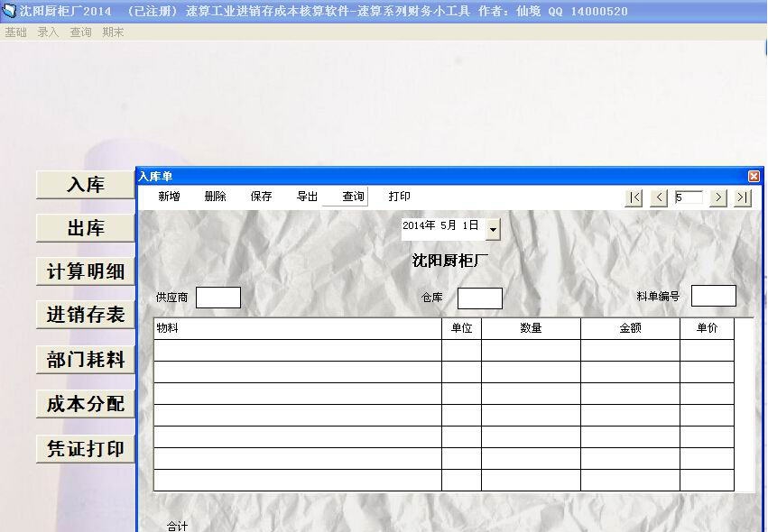The height and width of the screenshot is (532, 768).
Task: Click 删除 in the 入库单 toolbar
Action: [x=215, y=197]
